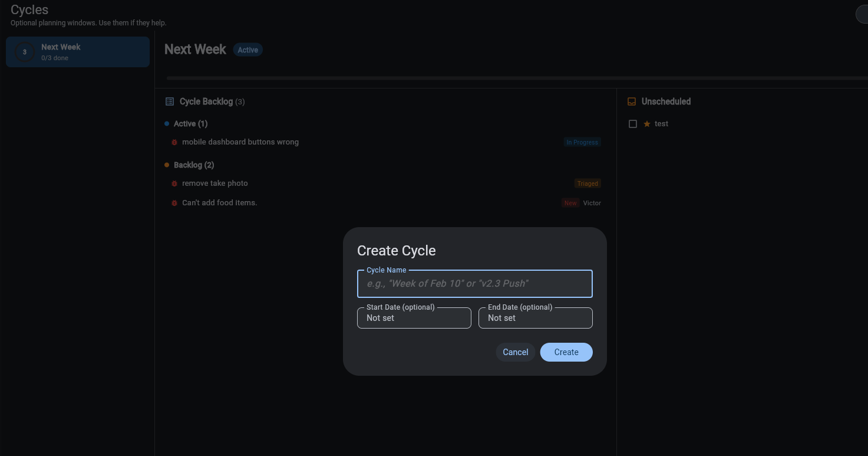Click the bug icon beside "mobile dashboard buttons wrong"
The height and width of the screenshot is (456, 868).
tap(173, 142)
